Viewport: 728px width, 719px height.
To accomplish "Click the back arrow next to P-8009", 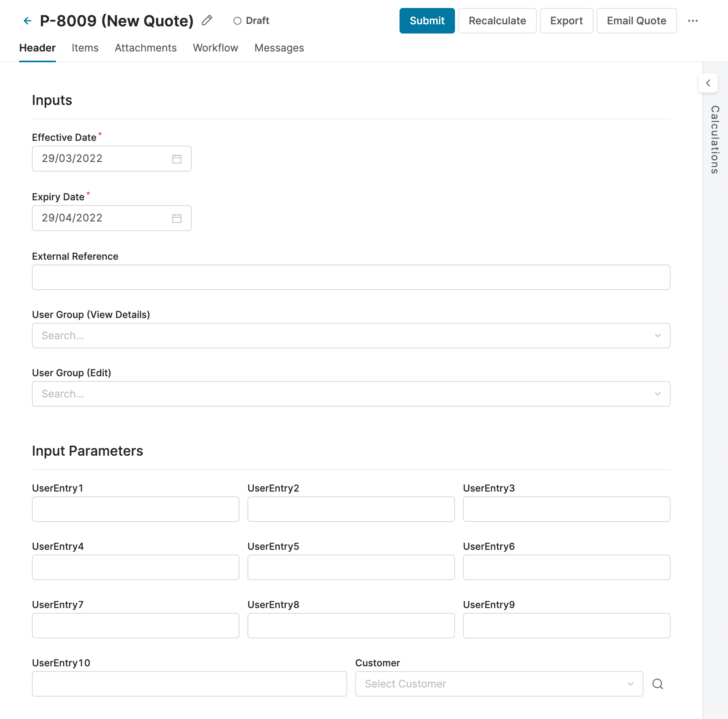I will [x=27, y=21].
